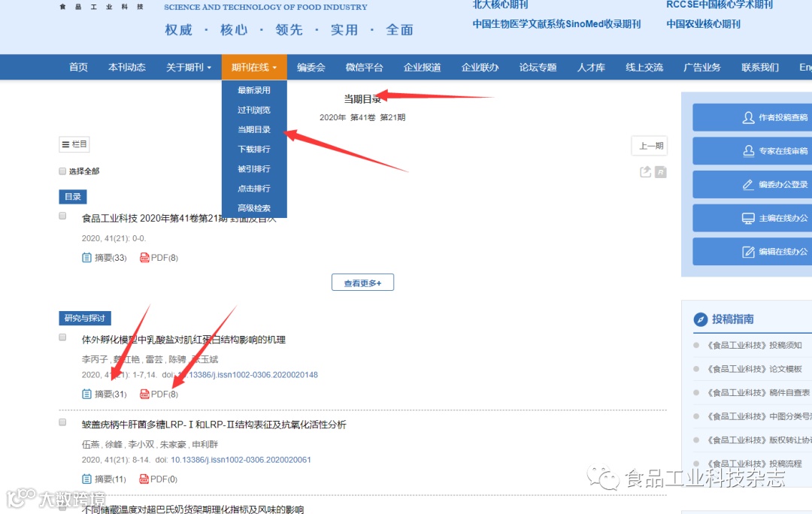Check the box for 2020年第41卷第21期 cover entry
This screenshot has width=812, height=514.
pyautogui.click(x=62, y=216)
